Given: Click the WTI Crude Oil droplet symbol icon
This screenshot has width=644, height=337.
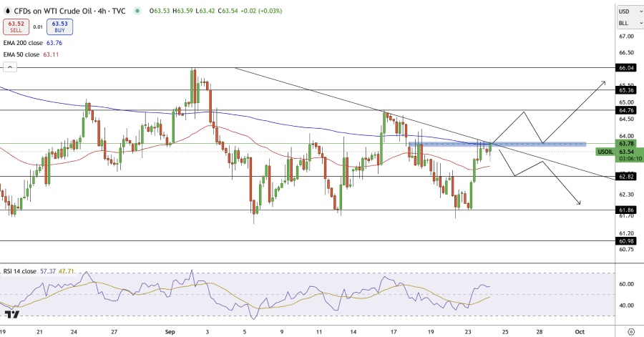Looking at the screenshot, I should coord(8,11).
